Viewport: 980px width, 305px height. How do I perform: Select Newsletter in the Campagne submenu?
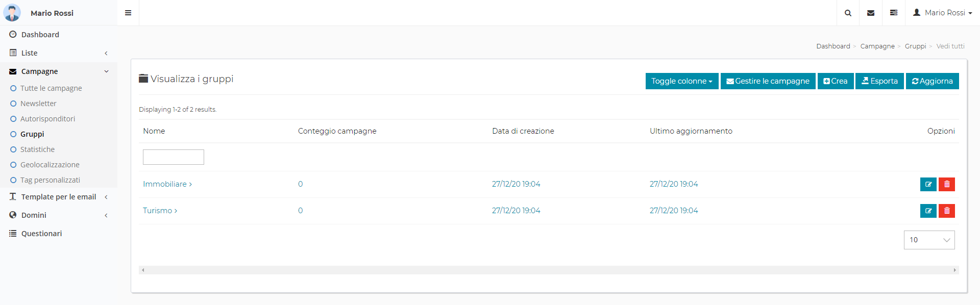(38, 104)
